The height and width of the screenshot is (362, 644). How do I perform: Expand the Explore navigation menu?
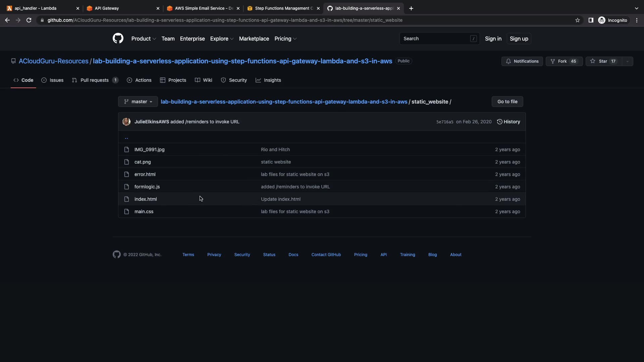[222, 39]
